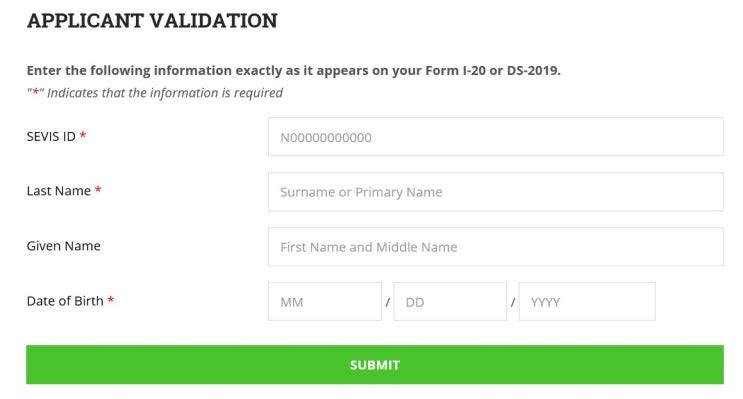Click slash separator between MM and DD
The height and width of the screenshot is (399, 743).
[x=388, y=302]
